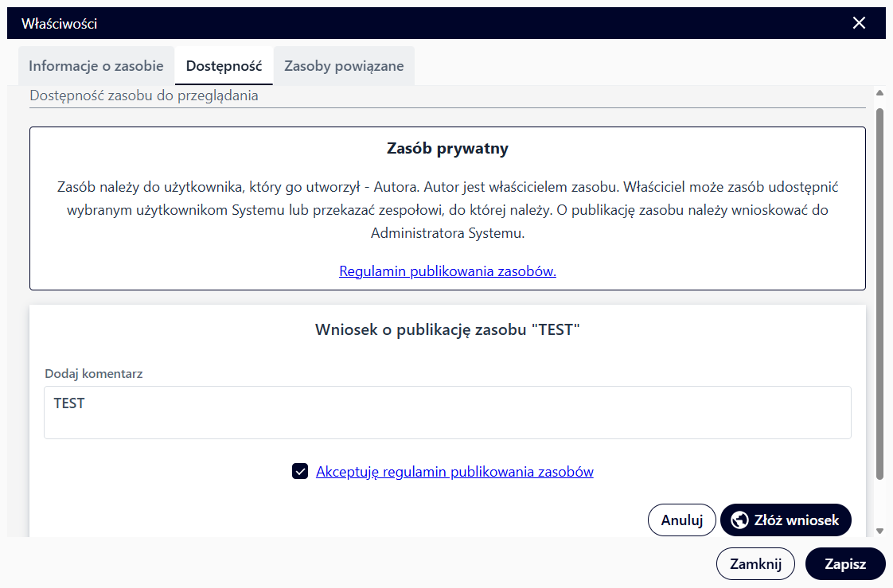The height and width of the screenshot is (588, 893).
Task: Uncheck "Akceptuję regulamin publikowania zasobów"
Action: coord(300,471)
